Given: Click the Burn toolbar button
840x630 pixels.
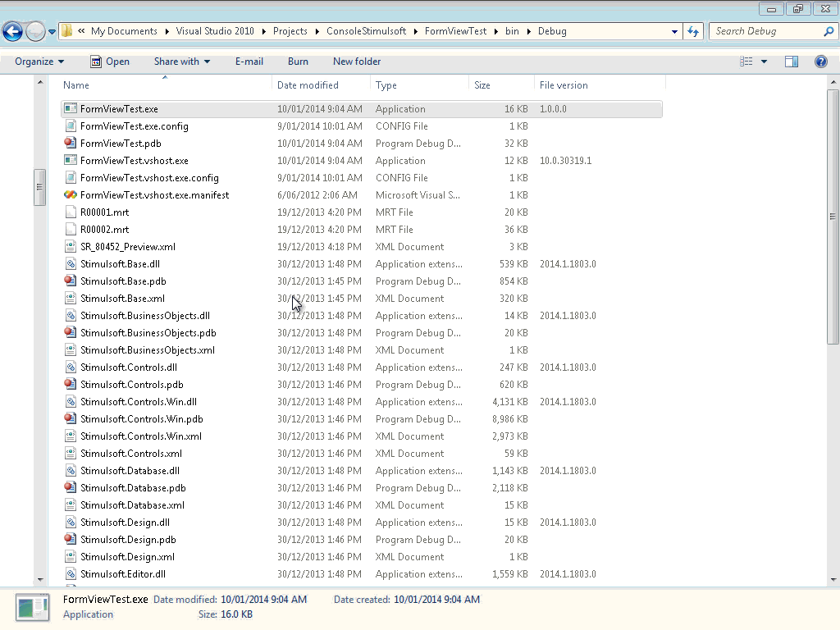Looking at the screenshot, I should click(x=298, y=62).
